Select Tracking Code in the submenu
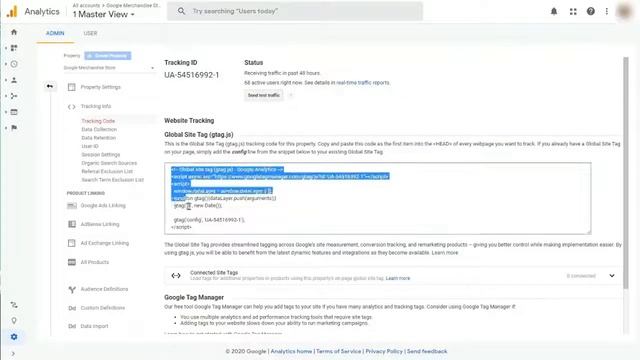Screen dimensions: 640x360 pyautogui.click(x=98, y=121)
